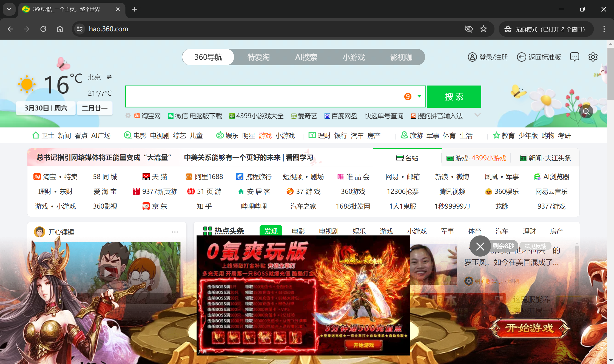614x364 pixels.
Task: Open the 中美关系能够有一个更好的未来 headline
Action: 249,157
